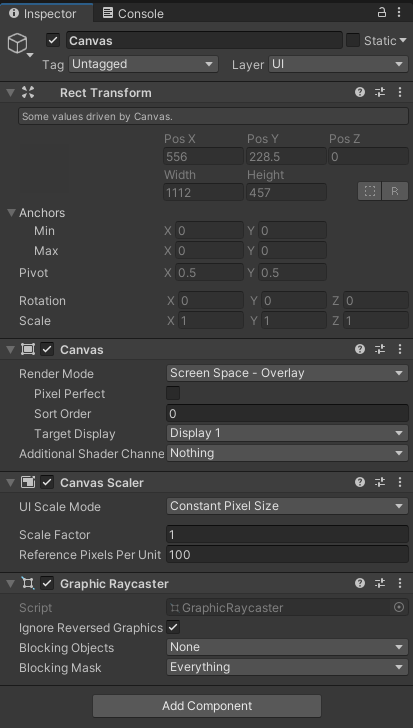Screen dimensions: 413x728
Task: Click the Add Component button
Action: point(207,706)
